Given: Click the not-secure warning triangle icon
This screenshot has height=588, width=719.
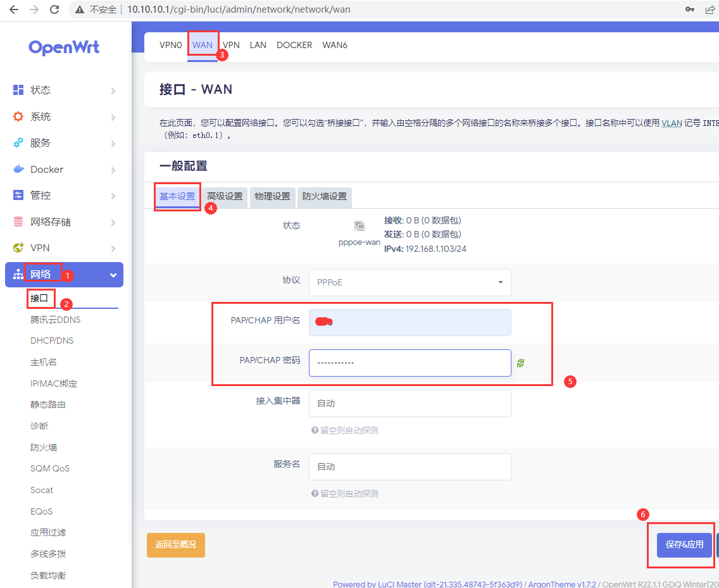Looking at the screenshot, I should click(80, 9).
